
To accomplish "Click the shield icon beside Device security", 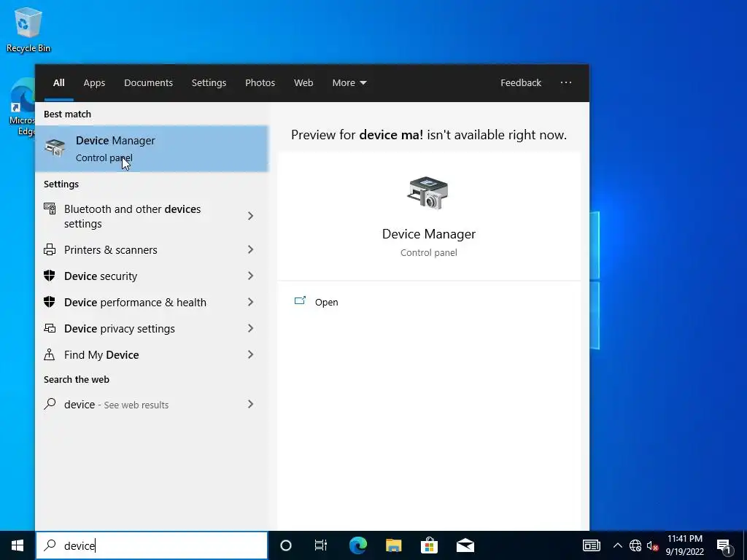I will pos(50,275).
